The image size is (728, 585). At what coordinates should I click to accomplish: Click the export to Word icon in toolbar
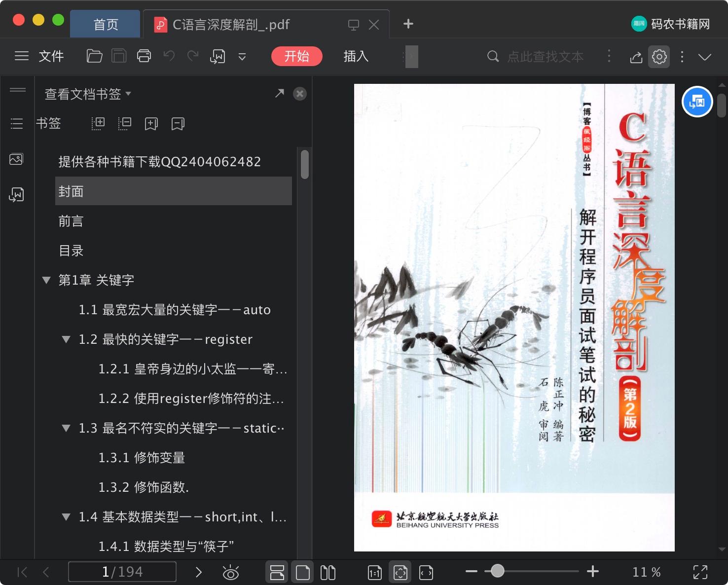[x=218, y=57]
